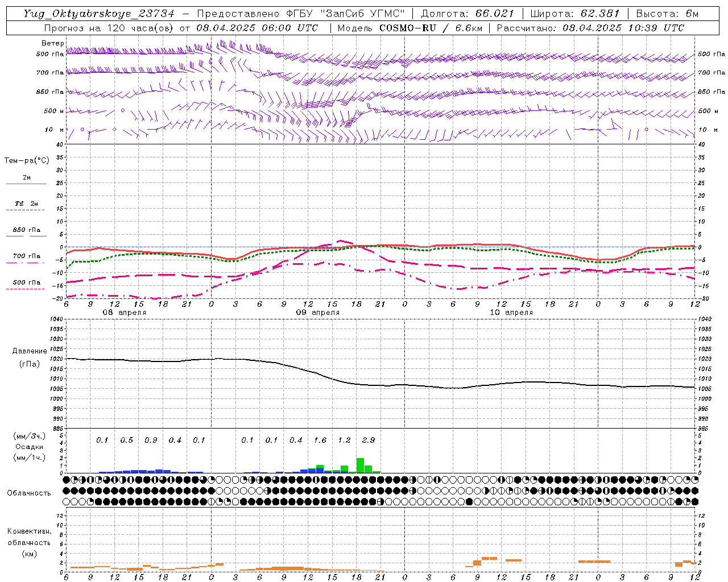Select the elevation text Высота: 6м

(x=667, y=14)
